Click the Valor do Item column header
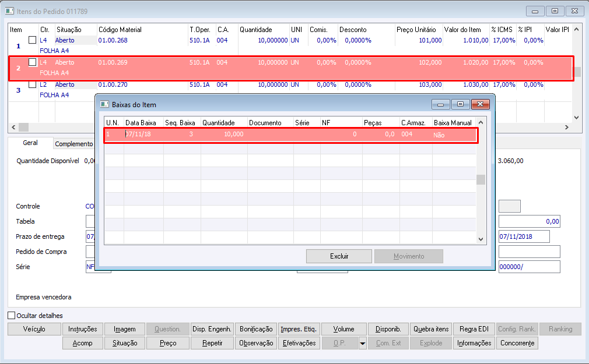The image size is (589, 364). click(462, 30)
